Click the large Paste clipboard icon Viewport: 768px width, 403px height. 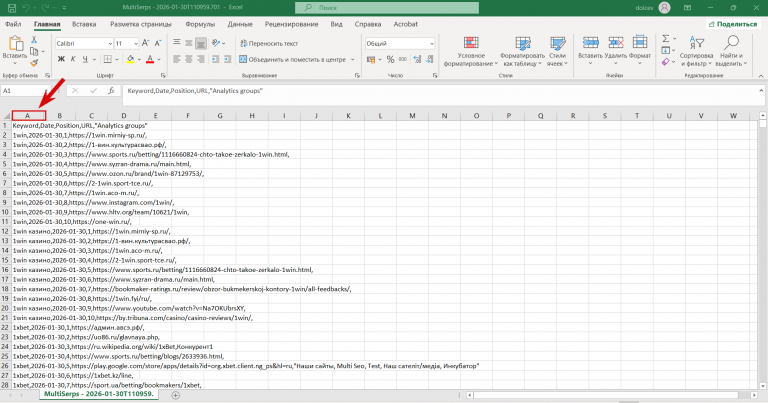[15, 44]
